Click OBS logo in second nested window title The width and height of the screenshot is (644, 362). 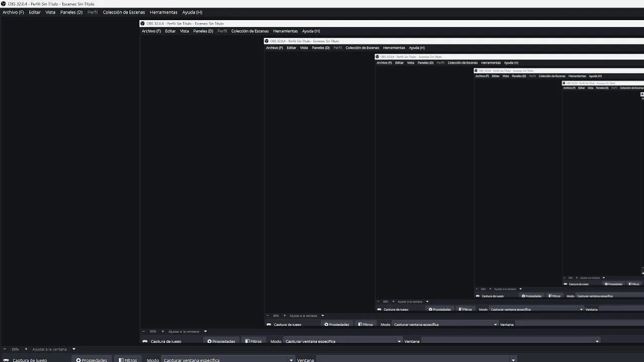pos(267,41)
